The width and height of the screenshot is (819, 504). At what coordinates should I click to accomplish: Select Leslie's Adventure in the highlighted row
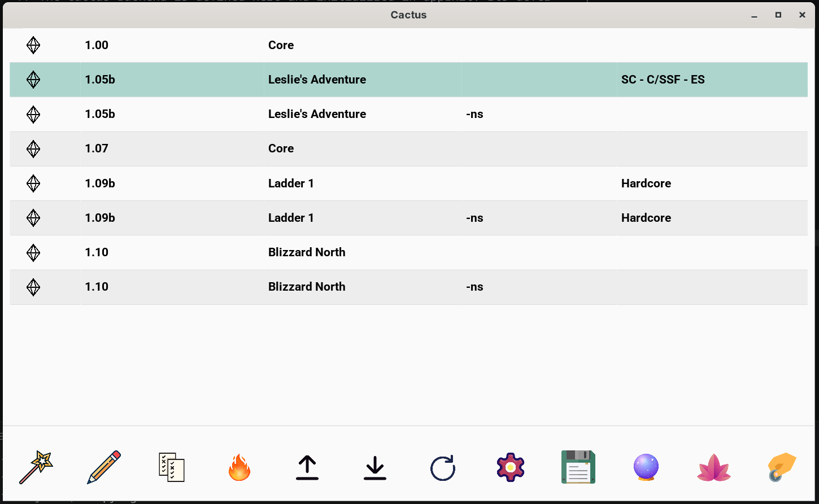pyautogui.click(x=317, y=80)
